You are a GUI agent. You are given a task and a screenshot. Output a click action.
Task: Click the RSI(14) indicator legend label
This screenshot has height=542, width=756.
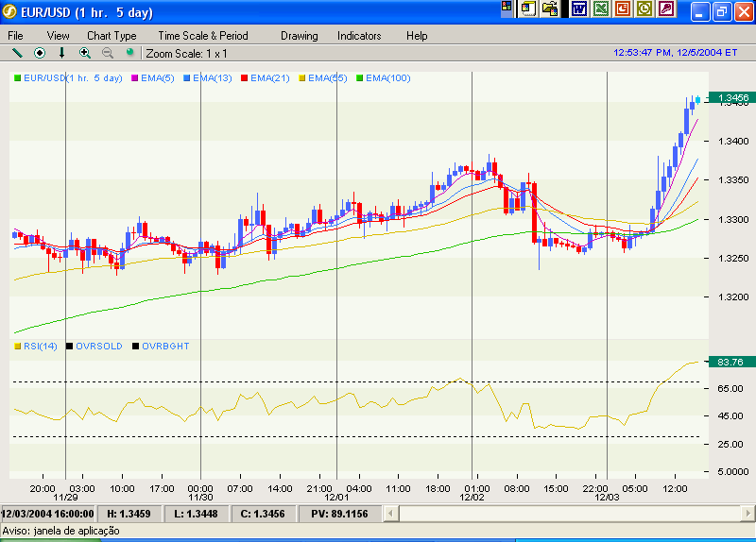[x=40, y=347]
